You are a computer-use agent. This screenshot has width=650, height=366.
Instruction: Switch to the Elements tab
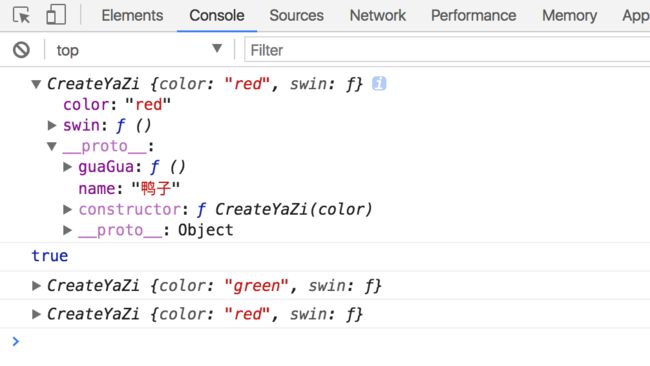pyautogui.click(x=132, y=15)
